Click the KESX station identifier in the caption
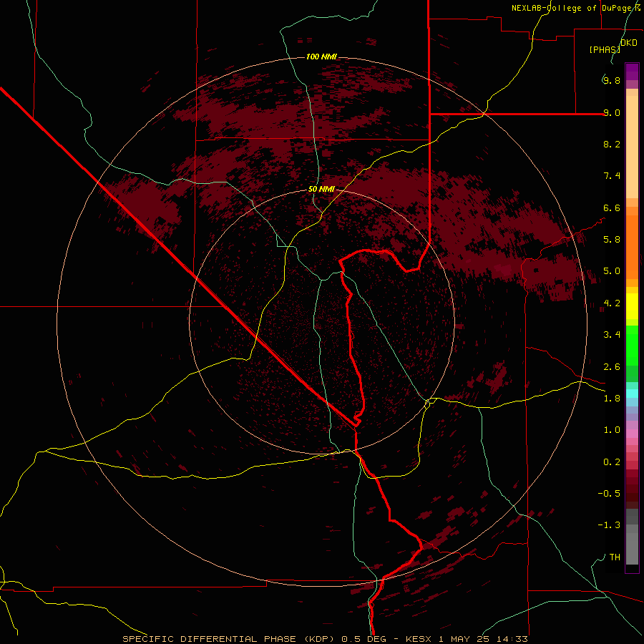This screenshot has height=644, width=644. tap(418, 639)
